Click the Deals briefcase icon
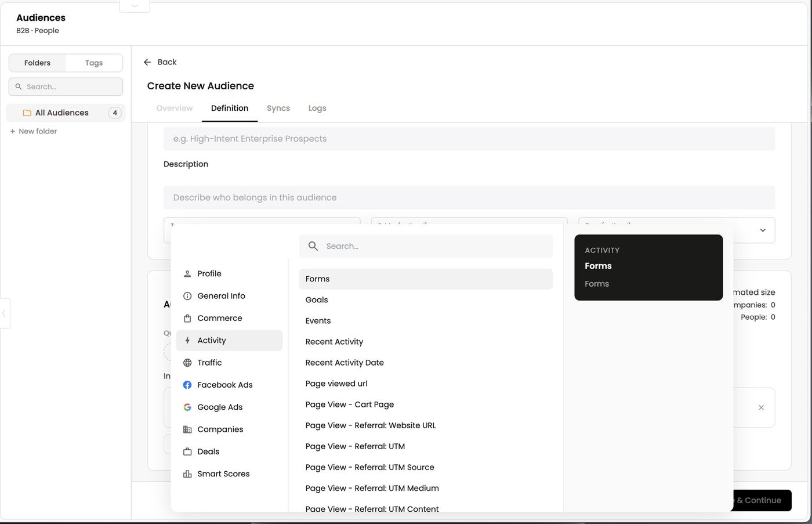812x524 pixels. click(x=187, y=451)
